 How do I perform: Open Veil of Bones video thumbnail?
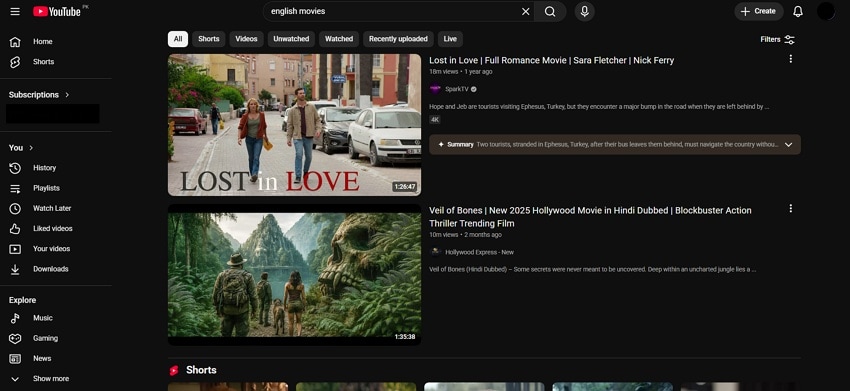click(294, 275)
